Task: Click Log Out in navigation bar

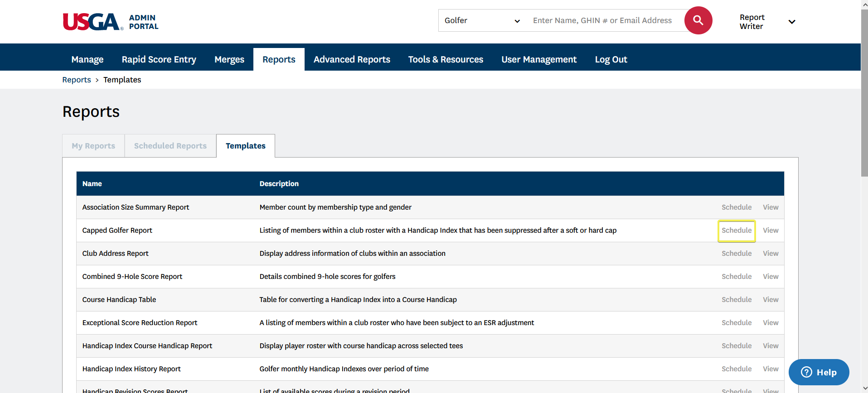Action: coord(611,59)
